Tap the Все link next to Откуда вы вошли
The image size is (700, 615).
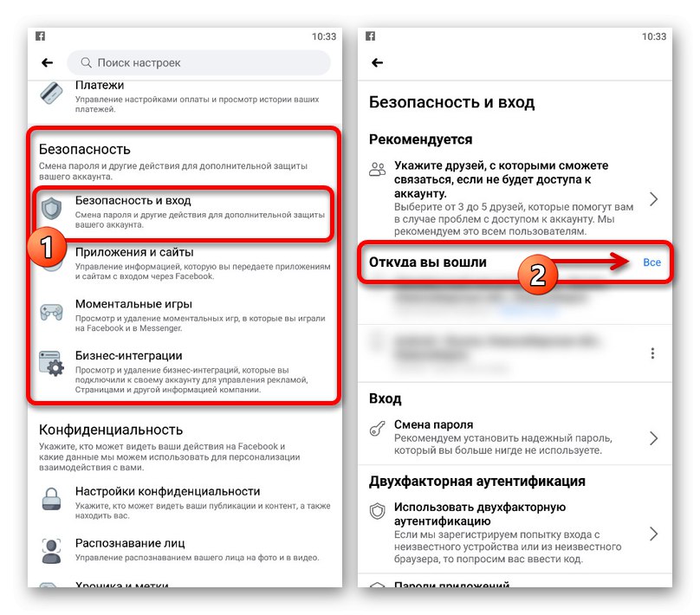(651, 262)
